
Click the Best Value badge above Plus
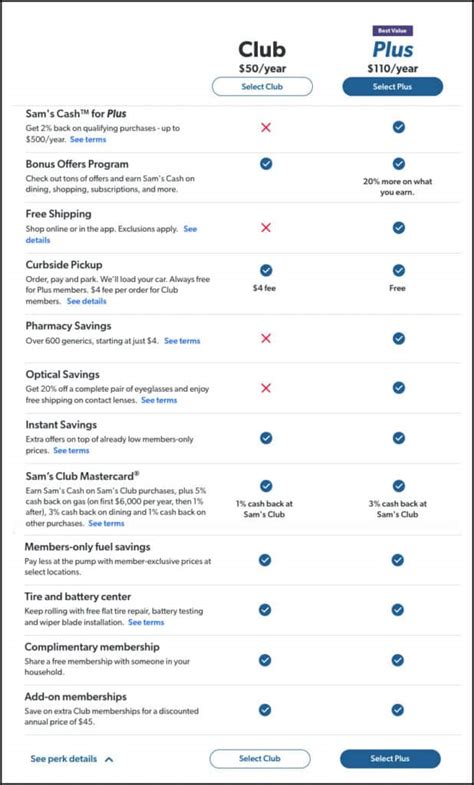point(392,31)
